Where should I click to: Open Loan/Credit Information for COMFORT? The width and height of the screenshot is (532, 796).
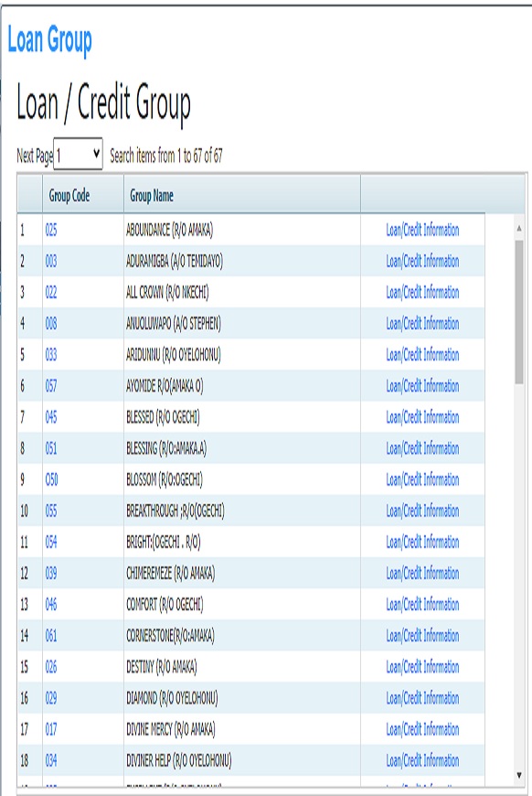[422, 605]
